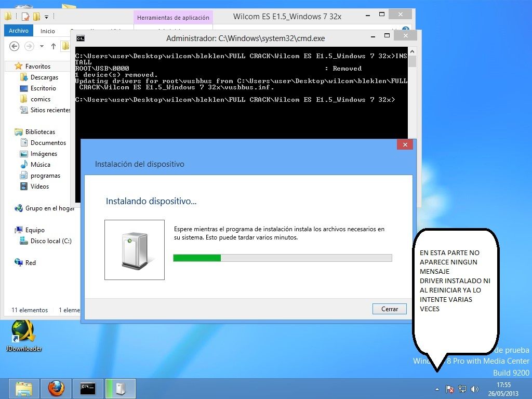Click cmd window system menu icon
The width and height of the screenshot is (532, 399).
[81, 38]
